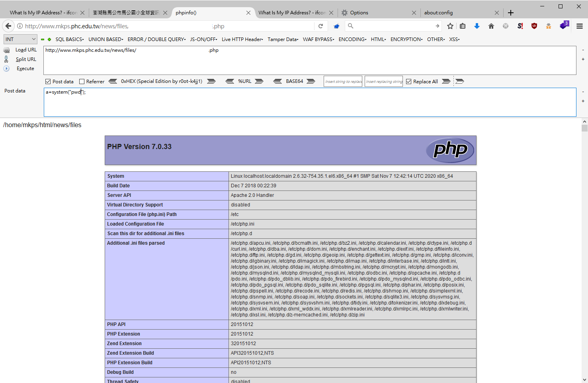Go back with the browser back arrow
This screenshot has width=588, height=383.
[8, 26]
